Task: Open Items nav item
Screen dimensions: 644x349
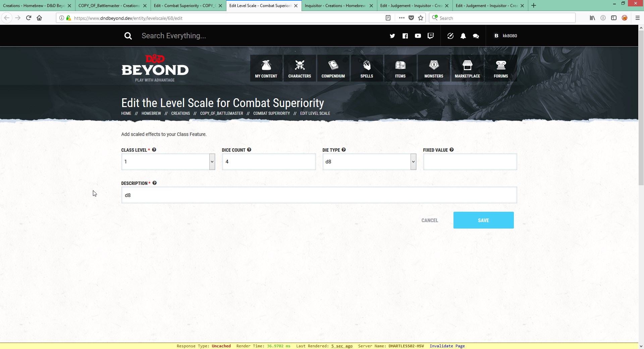Action: tap(400, 68)
